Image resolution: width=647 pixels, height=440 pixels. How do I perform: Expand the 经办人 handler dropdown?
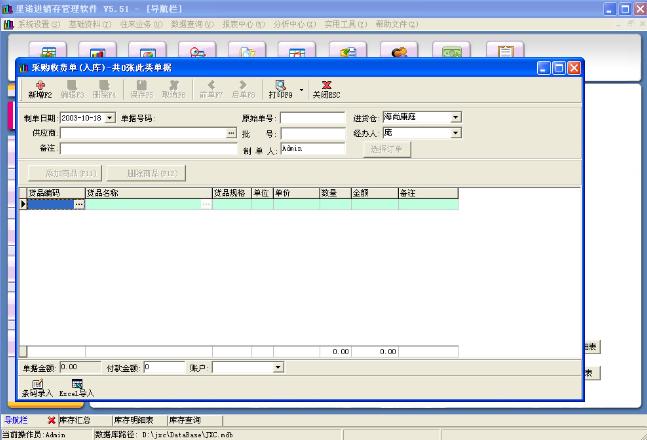[x=456, y=133]
